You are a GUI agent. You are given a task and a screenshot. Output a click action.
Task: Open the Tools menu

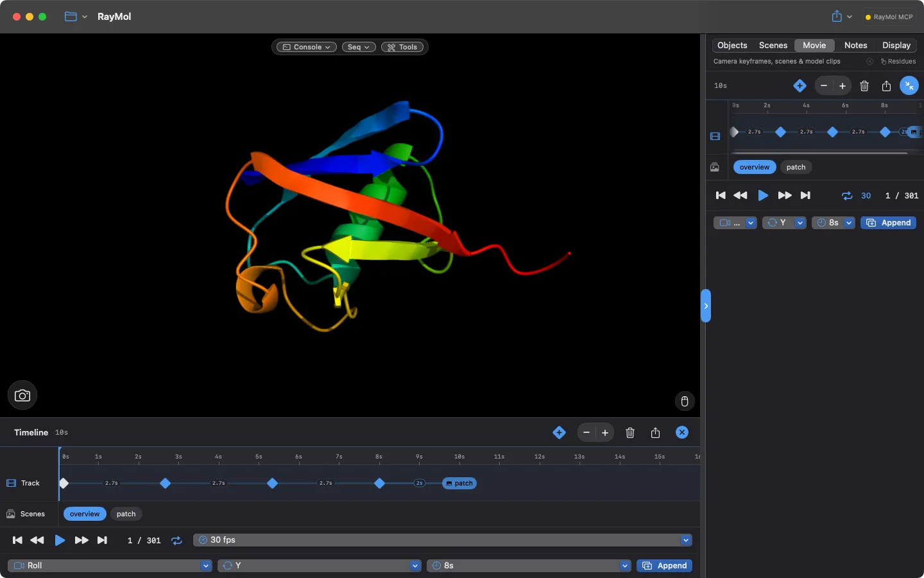[x=402, y=47]
